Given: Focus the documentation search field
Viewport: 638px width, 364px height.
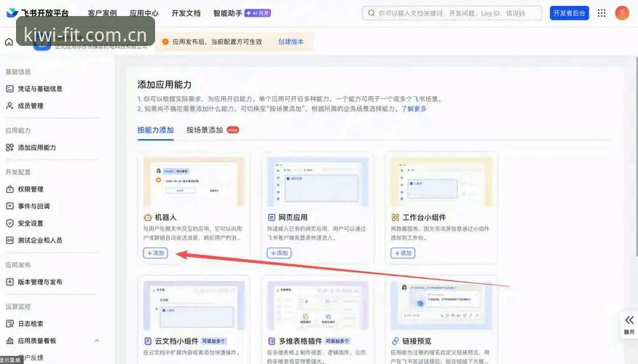Looking at the screenshot, I should click(x=452, y=13).
